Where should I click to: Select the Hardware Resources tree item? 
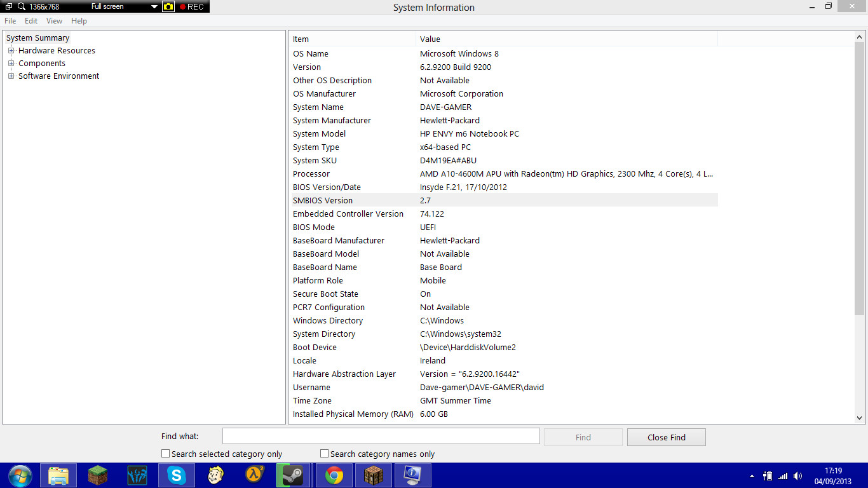(x=57, y=51)
